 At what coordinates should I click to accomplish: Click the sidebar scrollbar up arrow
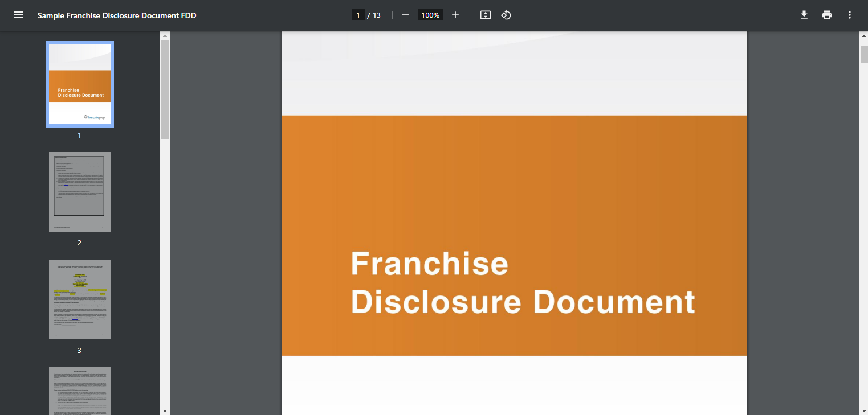click(165, 36)
